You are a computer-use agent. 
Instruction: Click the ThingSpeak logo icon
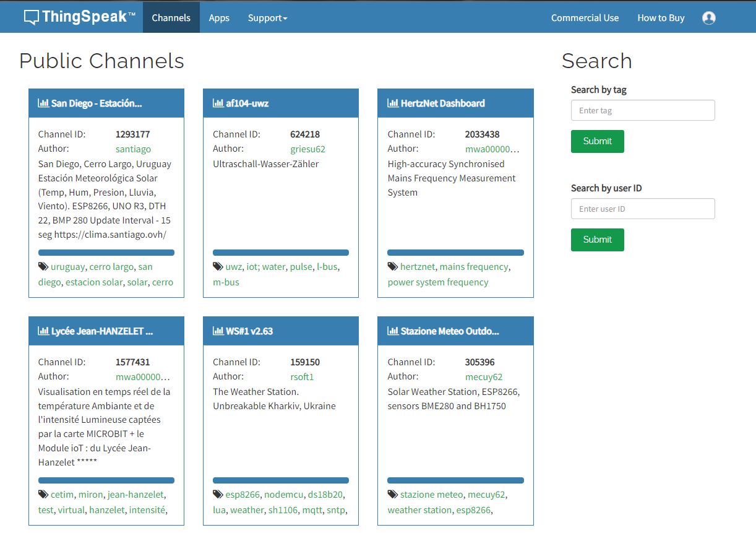coord(32,17)
